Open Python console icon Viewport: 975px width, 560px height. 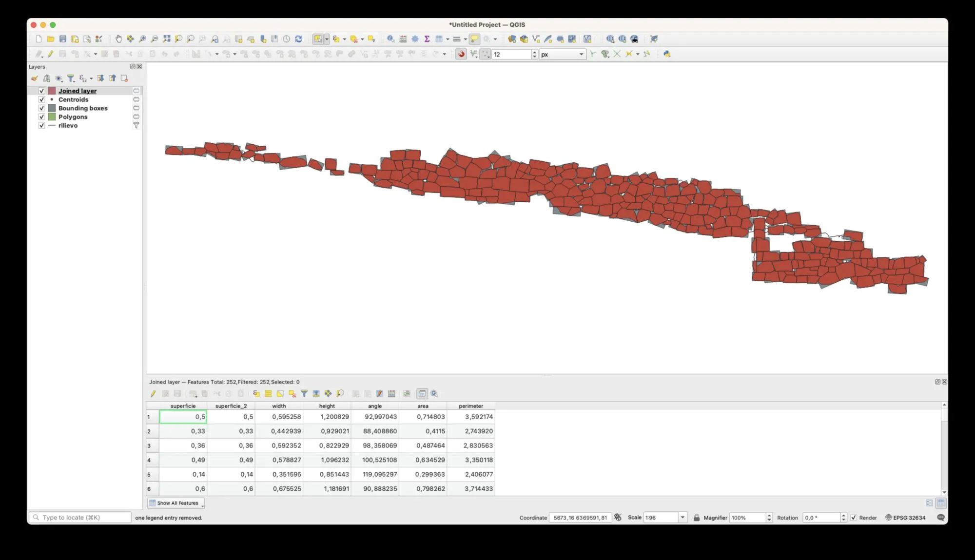coord(666,54)
